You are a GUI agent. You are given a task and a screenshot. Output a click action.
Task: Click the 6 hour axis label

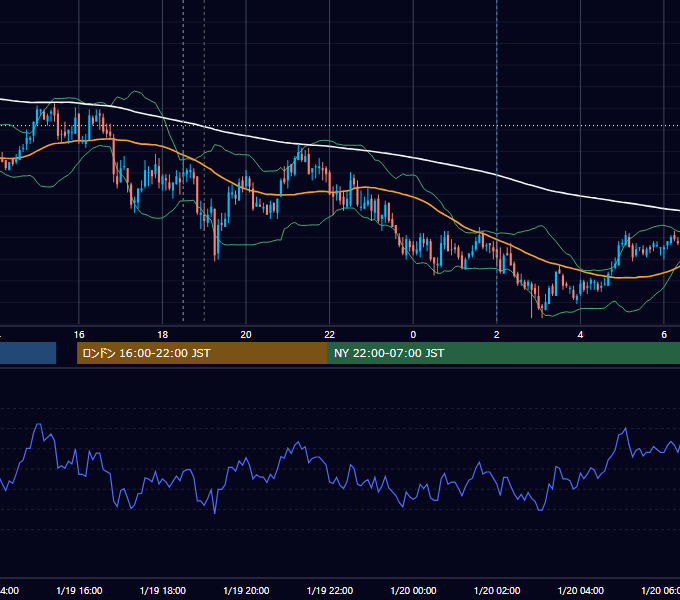click(664, 335)
